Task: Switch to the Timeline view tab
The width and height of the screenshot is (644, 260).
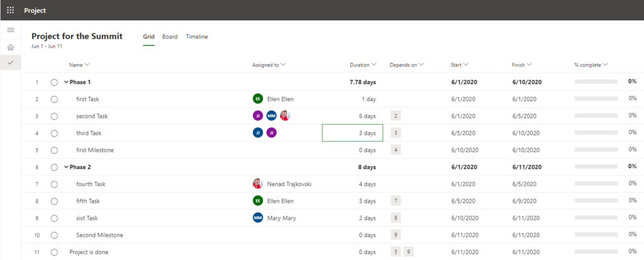Action: click(197, 37)
